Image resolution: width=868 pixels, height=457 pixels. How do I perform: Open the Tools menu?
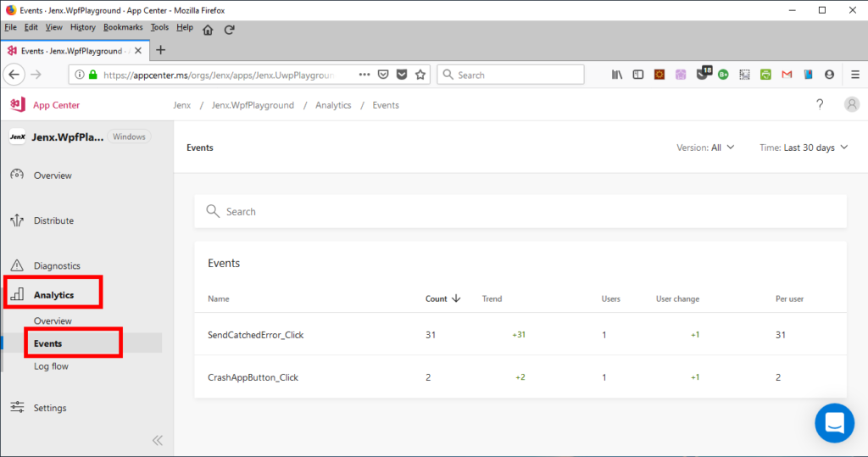pos(159,27)
